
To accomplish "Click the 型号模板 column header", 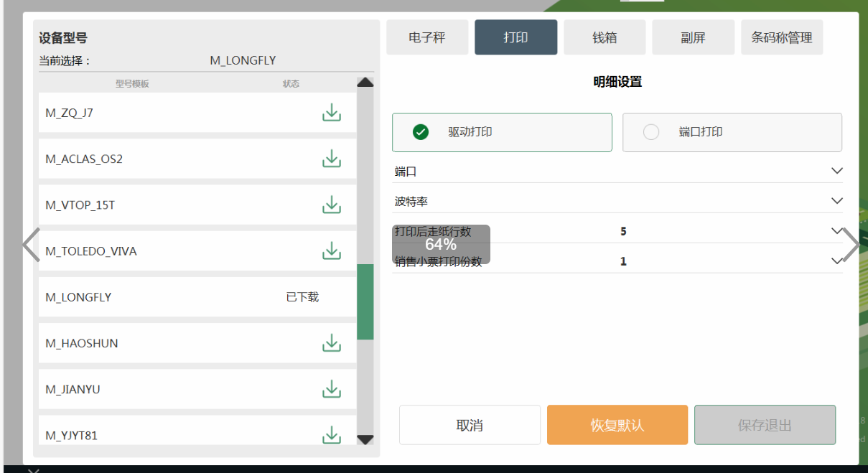I will (132, 84).
